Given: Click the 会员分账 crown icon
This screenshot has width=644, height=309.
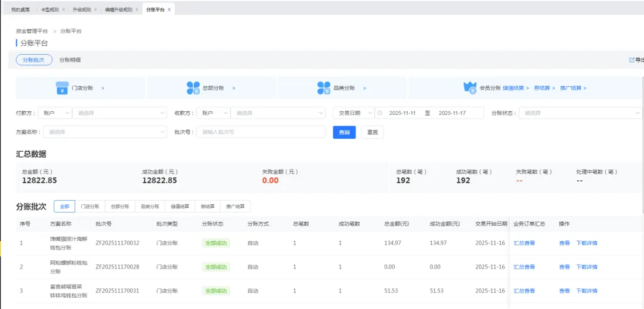Looking at the screenshot, I should tap(470, 88).
